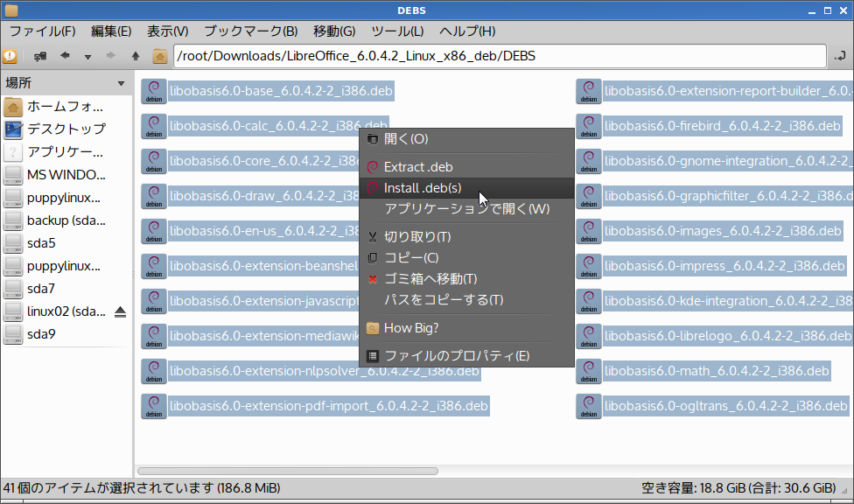Click debian icon of extension-beanshell deb
The image size is (854, 504).
[154, 266]
